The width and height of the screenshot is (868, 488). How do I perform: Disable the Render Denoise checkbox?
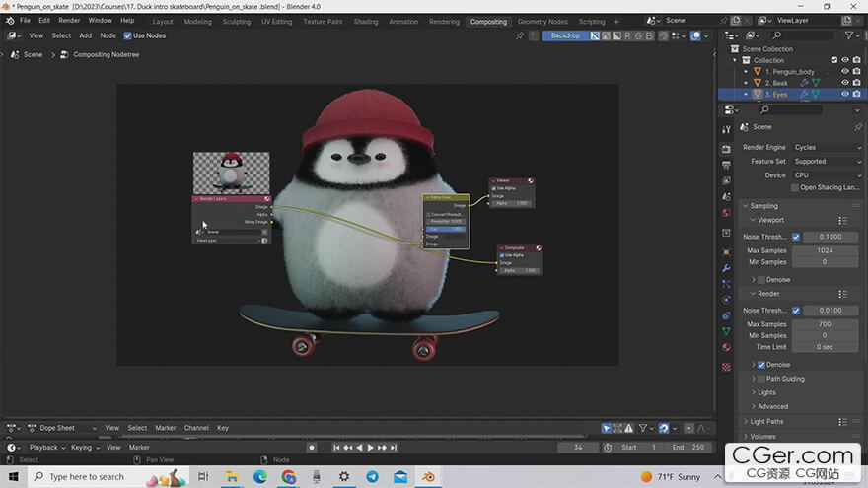pyautogui.click(x=761, y=365)
